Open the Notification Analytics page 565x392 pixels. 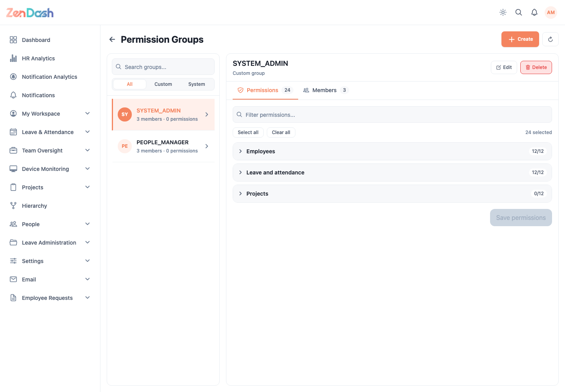(x=50, y=77)
